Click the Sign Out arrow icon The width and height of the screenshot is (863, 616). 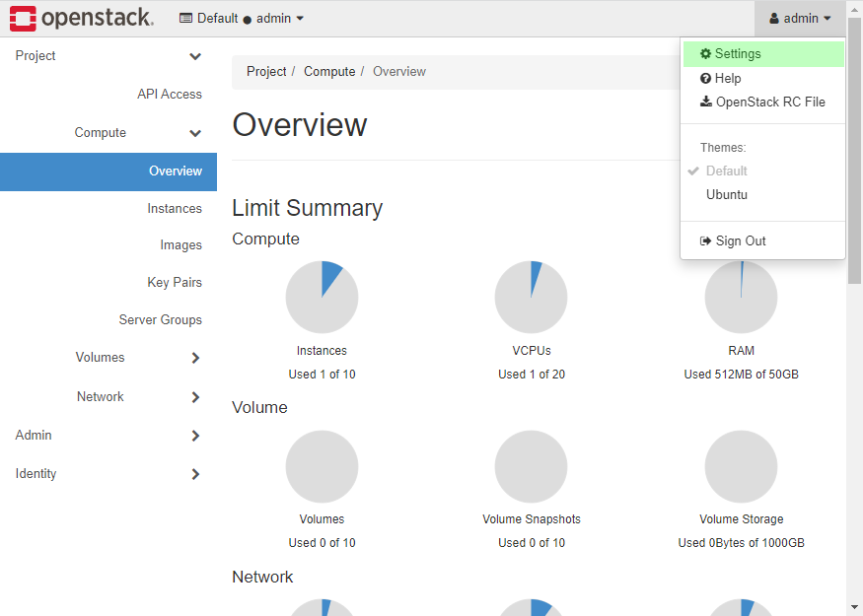705,240
